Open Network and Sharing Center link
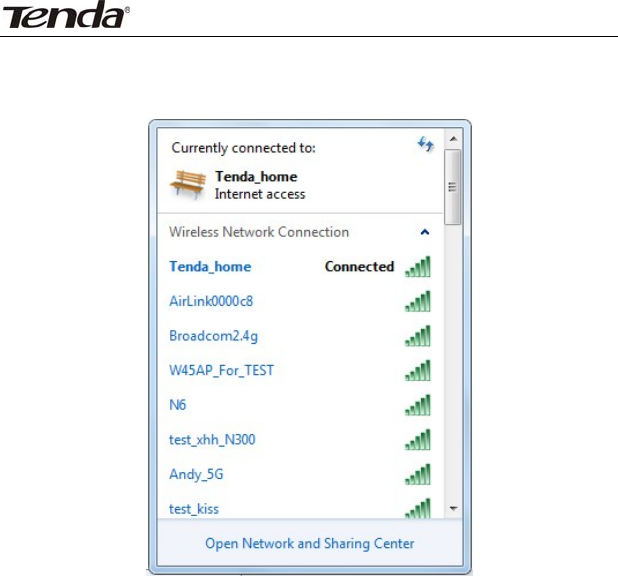 [x=310, y=544]
